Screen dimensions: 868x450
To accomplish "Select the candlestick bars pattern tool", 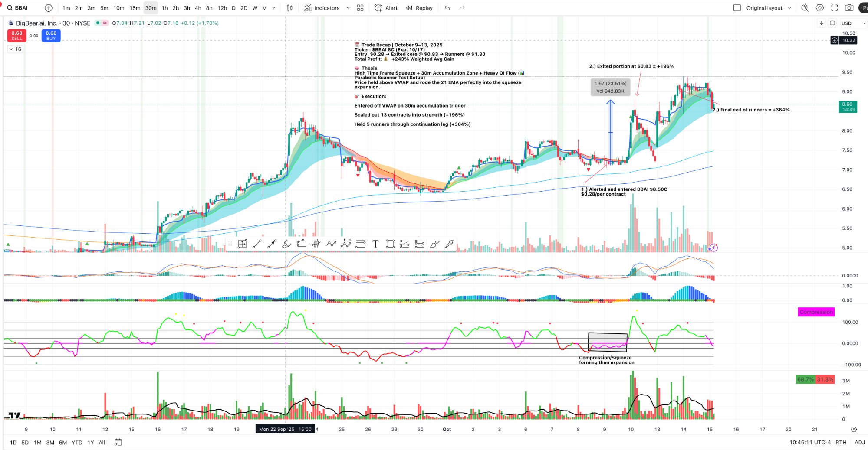I will tap(316, 244).
